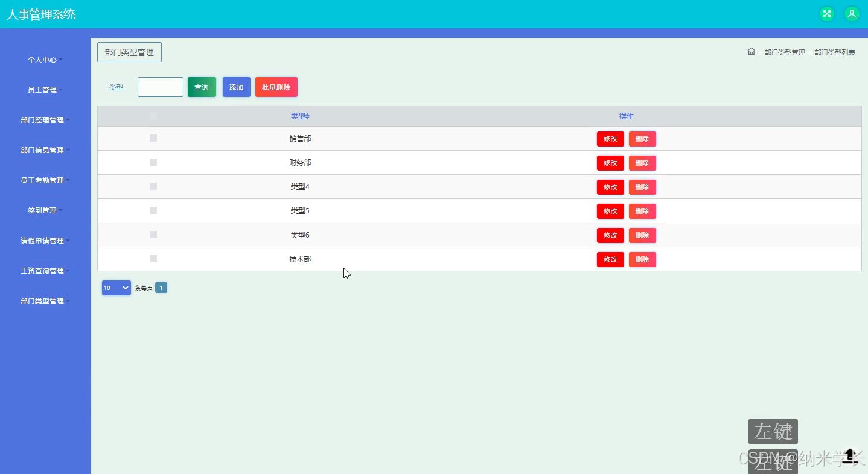Expand 请假申请管理 sidebar menu
Screen dimensions: 868x474
coord(45,241)
